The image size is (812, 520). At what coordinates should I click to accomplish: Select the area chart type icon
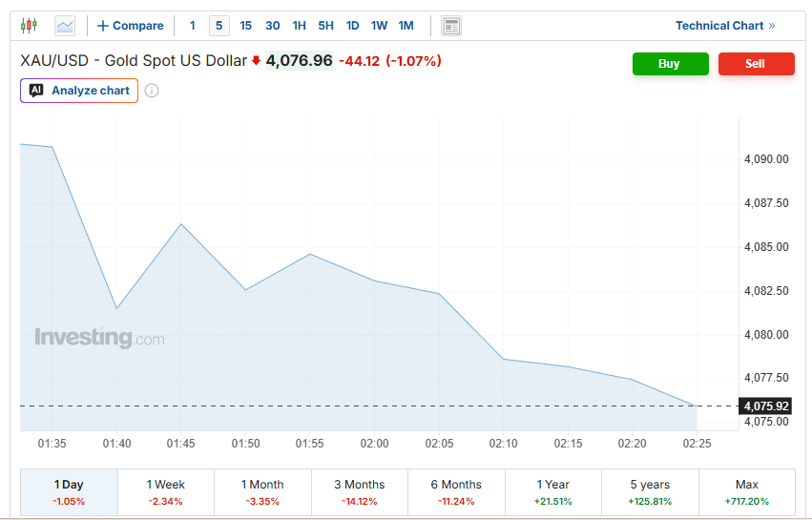pyautogui.click(x=65, y=26)
